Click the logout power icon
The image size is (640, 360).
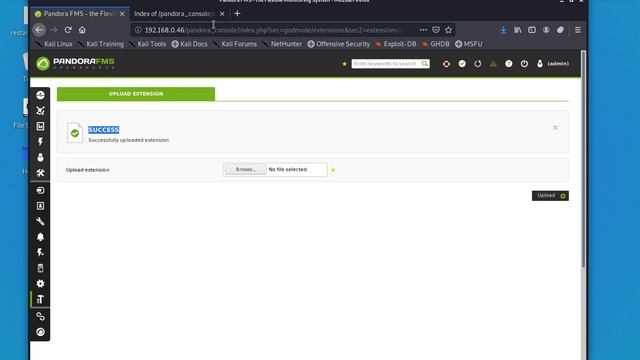pyautogui.click(x=524, y=64)
